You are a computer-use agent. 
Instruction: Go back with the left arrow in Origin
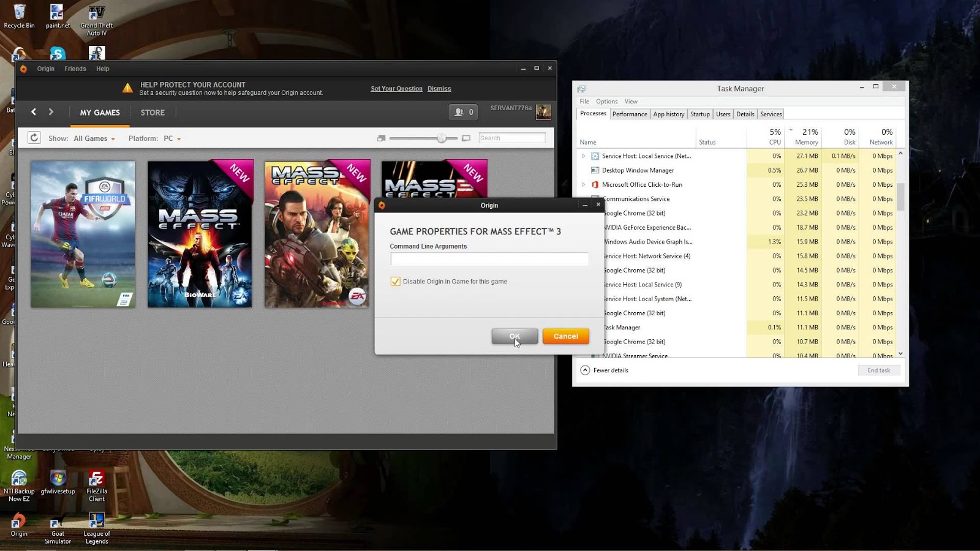[34, 112]
